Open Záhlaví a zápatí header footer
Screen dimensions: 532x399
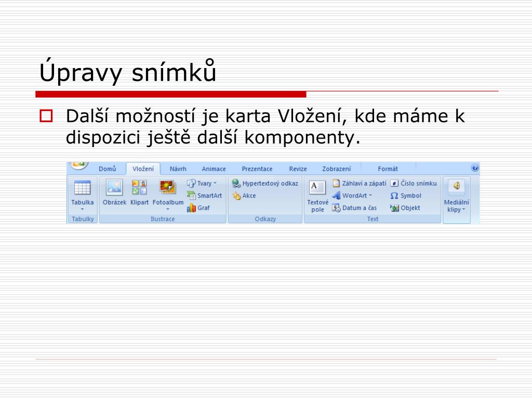click(x=360, y=183)
